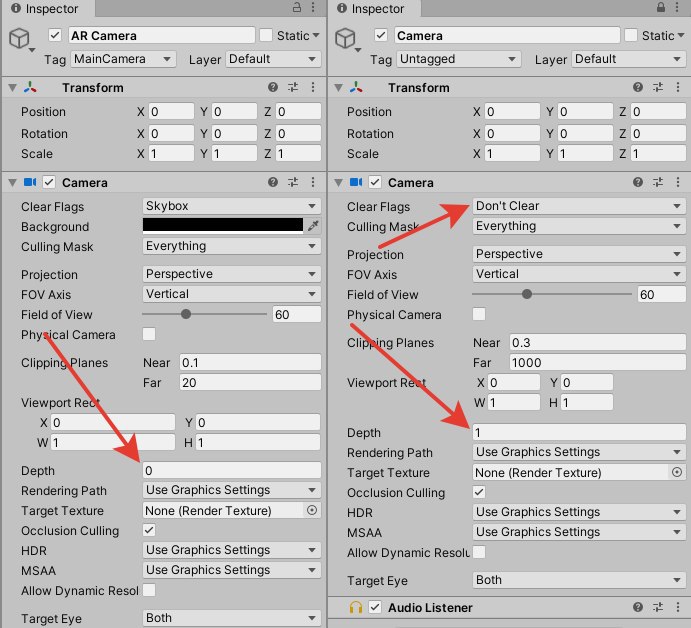This screenshot has height=628, width=691.
Task: Open Clear Flags Don't Clear dropdown
Action: [x=579, y=206]
